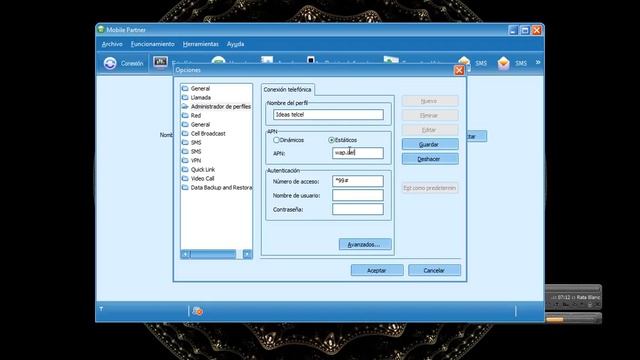Screen dimensions: 640x360
Task: Click the Video Call folder icon
Action: 185,178
